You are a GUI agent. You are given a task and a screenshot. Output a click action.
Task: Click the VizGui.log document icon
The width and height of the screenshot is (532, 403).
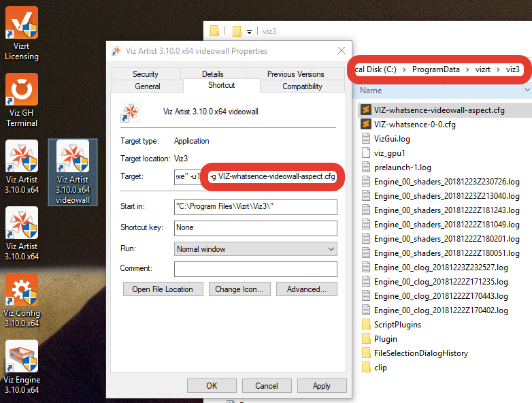tap(366, 138)
